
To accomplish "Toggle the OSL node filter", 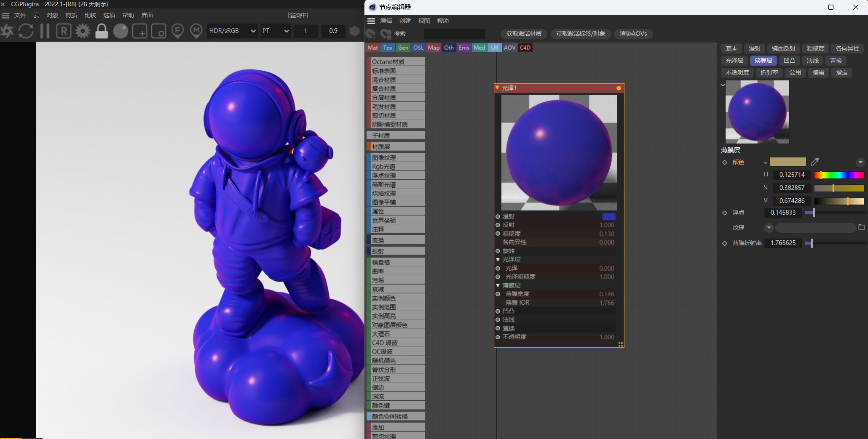I will point(418,48).
